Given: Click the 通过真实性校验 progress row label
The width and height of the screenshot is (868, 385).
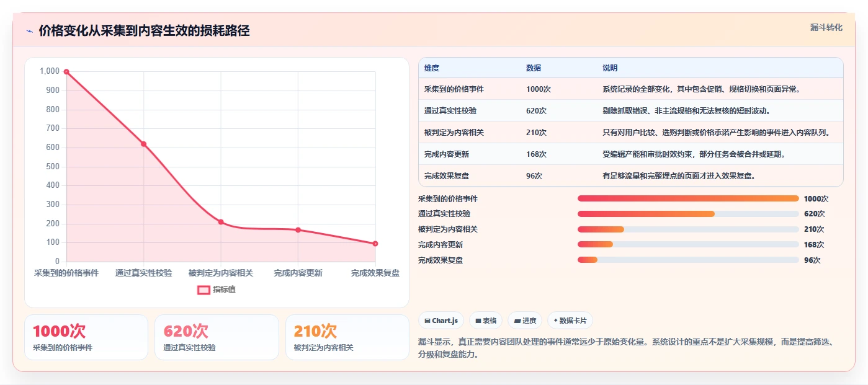Looking at the screenshot, I should (x=444, y=214).
